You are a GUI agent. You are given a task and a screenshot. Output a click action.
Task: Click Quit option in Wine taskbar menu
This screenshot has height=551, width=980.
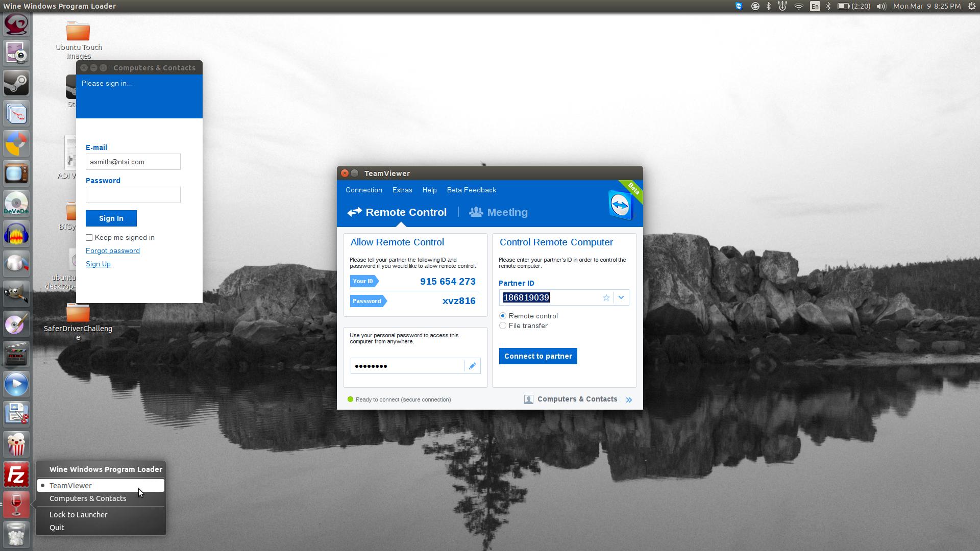(57, 527)
